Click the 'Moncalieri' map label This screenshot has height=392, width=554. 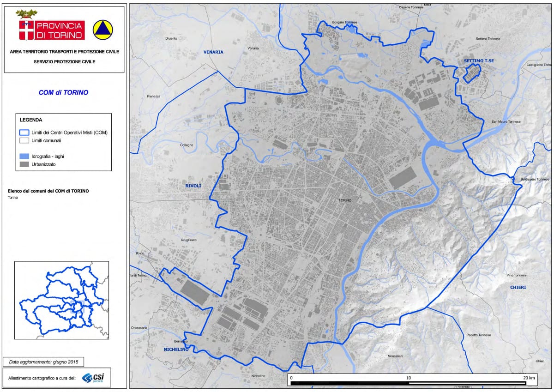[395, 356]
